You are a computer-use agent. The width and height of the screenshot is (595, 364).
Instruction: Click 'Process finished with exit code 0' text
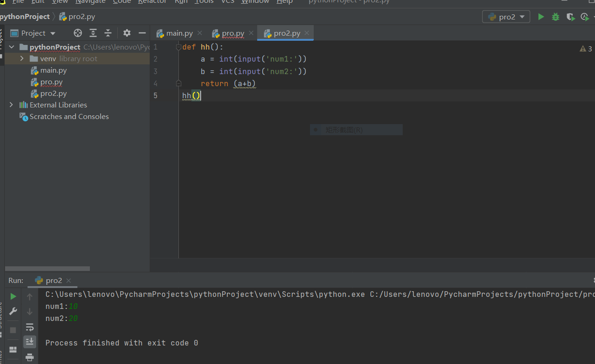tap(122, 343)
